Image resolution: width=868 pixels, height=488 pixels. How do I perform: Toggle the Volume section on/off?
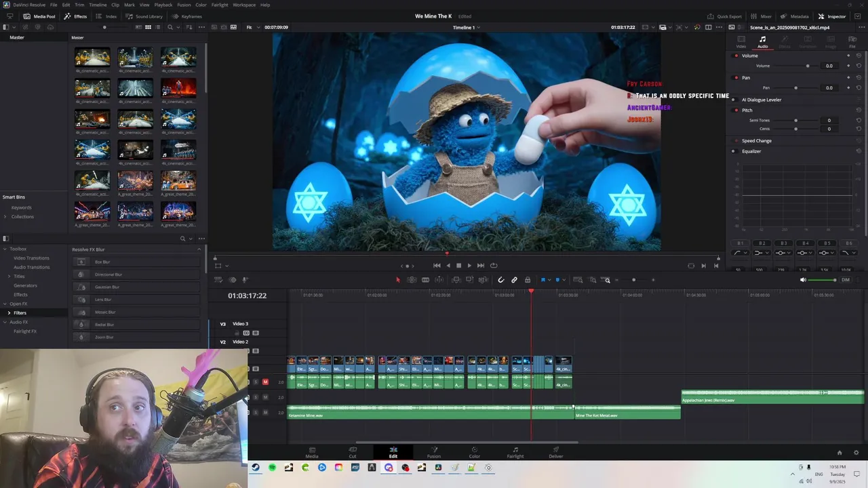736,56
